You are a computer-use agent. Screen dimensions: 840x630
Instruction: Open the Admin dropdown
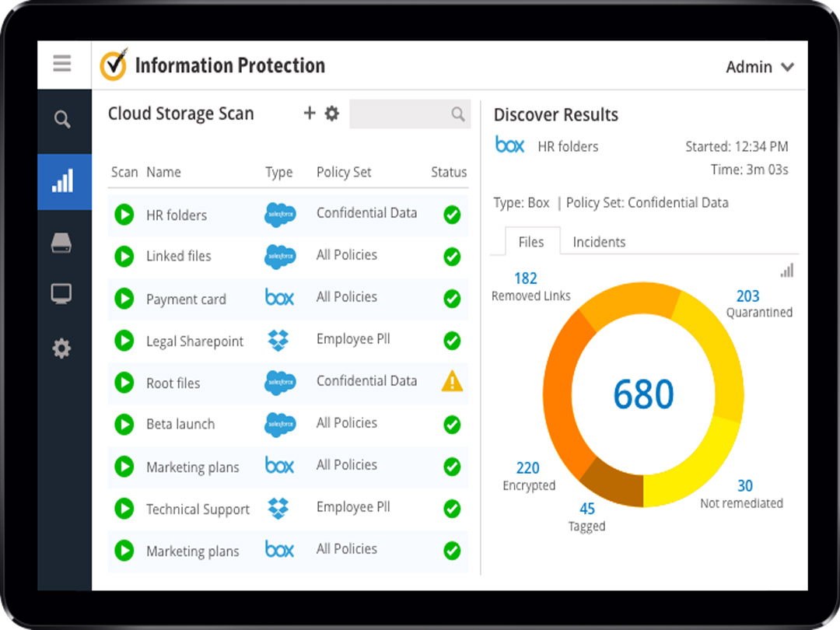pyautogui.click(x=760, y=67)
